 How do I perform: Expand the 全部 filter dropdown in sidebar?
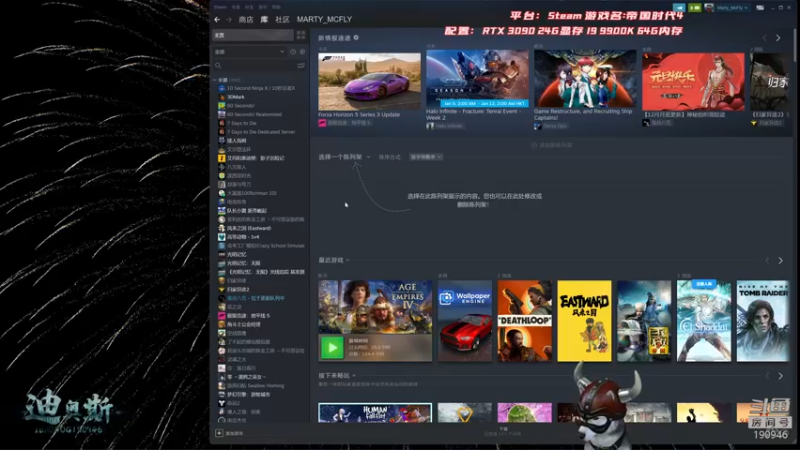249,52
